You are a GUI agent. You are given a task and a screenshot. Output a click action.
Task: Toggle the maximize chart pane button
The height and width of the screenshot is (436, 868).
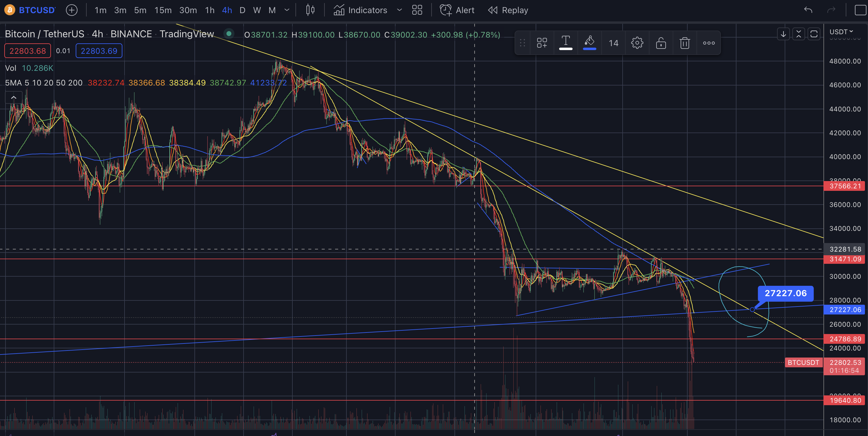pos(814,34)
